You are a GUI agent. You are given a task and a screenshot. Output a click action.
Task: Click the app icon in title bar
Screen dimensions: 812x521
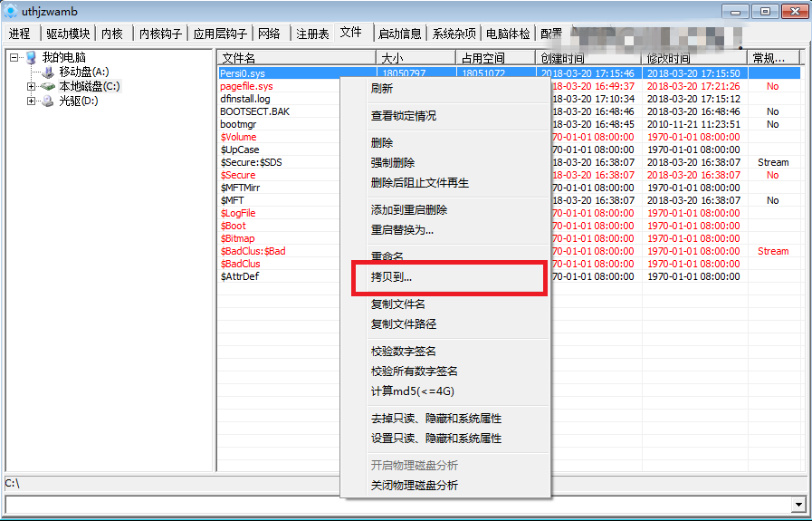point(10,12)
